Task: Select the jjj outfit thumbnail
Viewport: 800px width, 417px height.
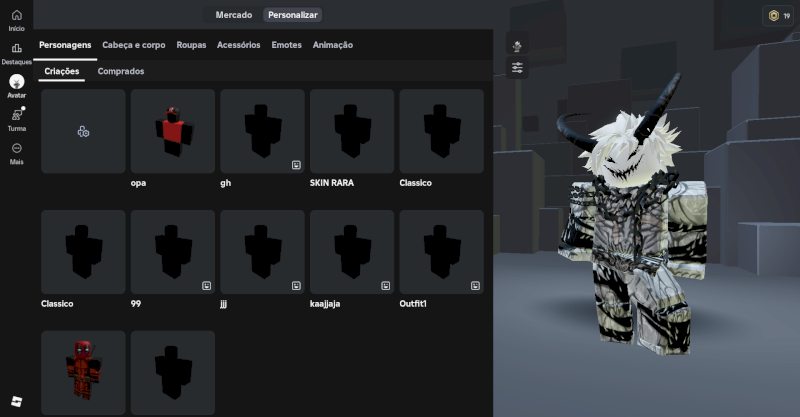Action: click(262, 252)
